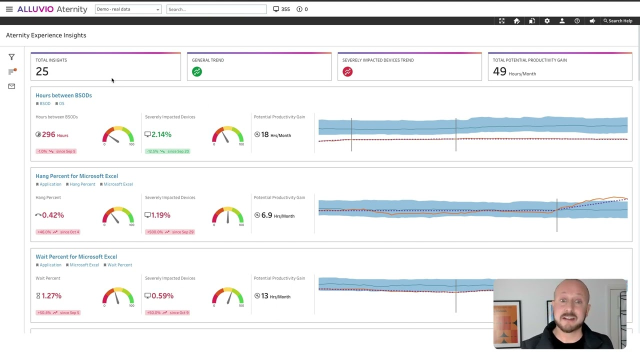Click the announcements megaphone icon
Screen dimensions: 640x360
click(x=592, y=21)
